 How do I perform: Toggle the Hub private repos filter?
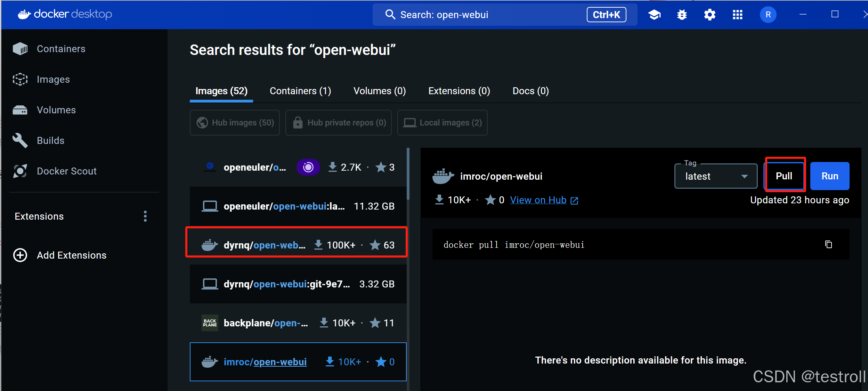point(339,123)
